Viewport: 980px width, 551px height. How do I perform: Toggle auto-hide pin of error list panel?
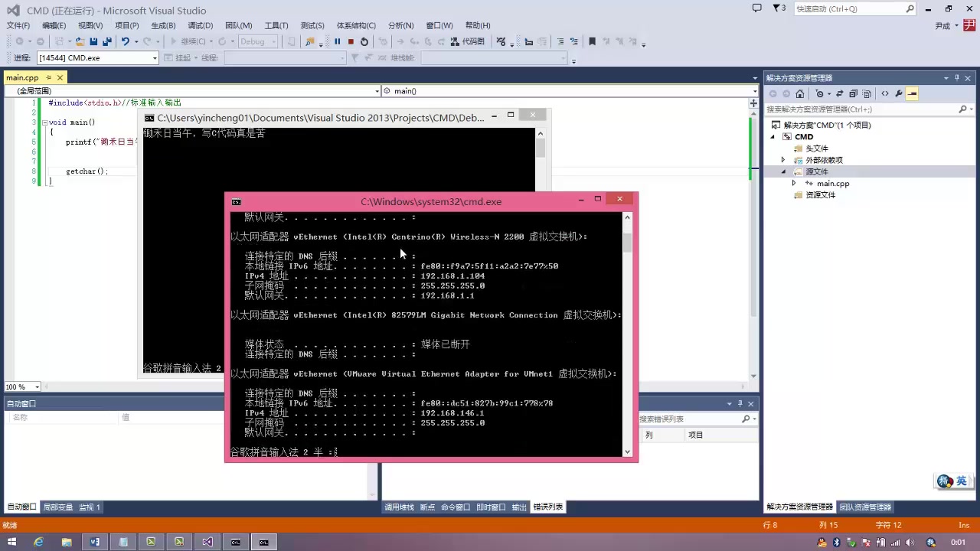(x=740, y=403)
